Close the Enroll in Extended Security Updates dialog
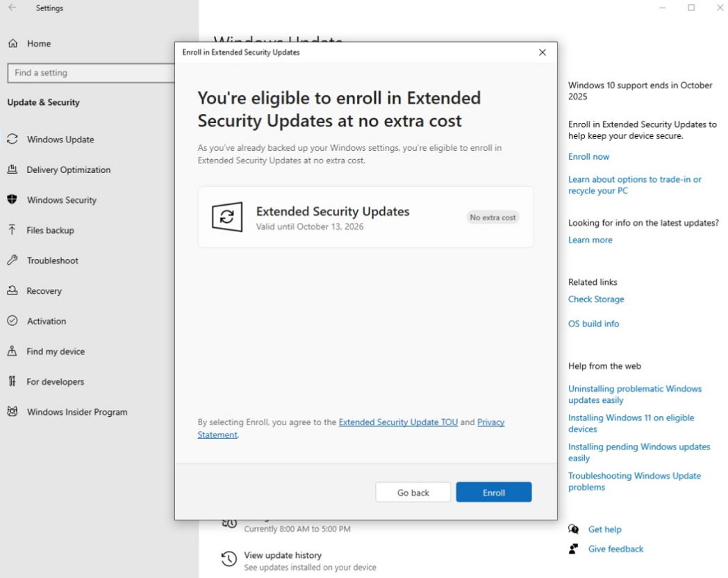Image resolution: width=728 pixels, height=578 pixels. click(x=543, y=53)
